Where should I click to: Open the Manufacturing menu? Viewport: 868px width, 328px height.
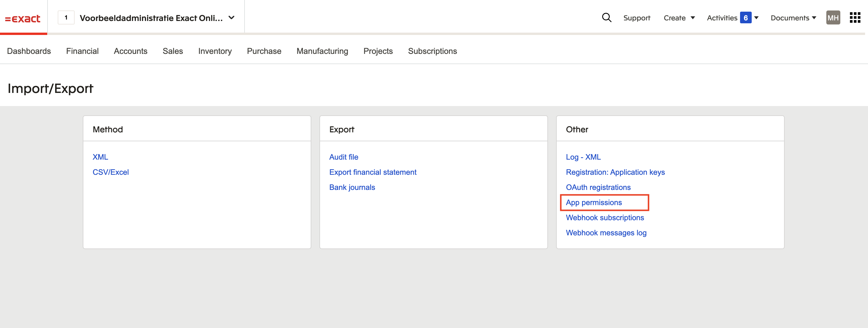point(322,51)
